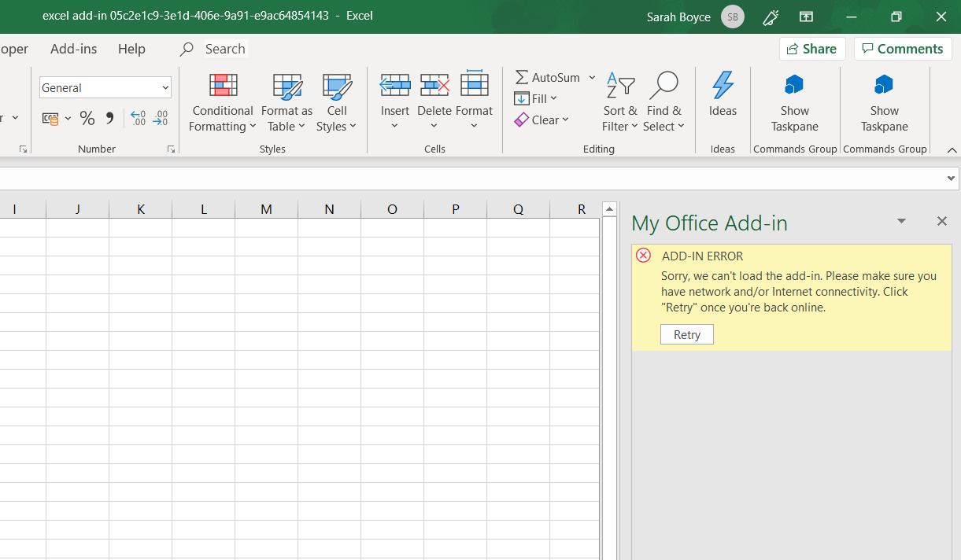Click the SB account avatar
The image size is (961, 560).
(733, 17)
